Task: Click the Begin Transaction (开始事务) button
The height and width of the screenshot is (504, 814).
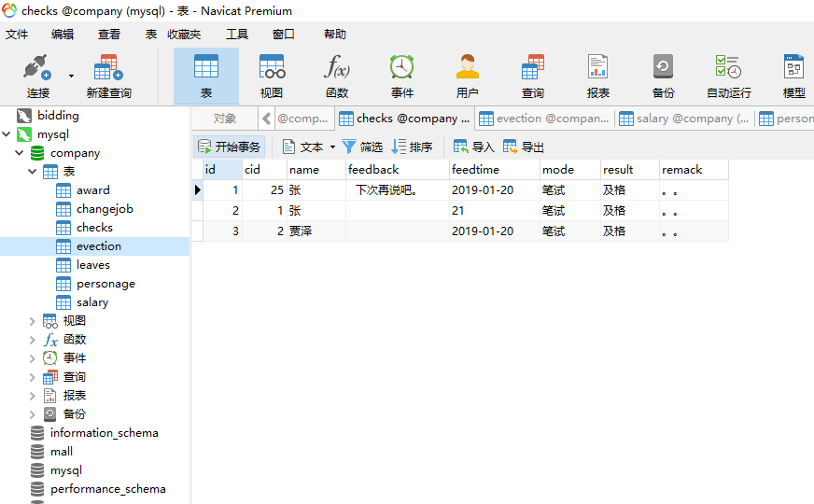Action: coord(229,147)
